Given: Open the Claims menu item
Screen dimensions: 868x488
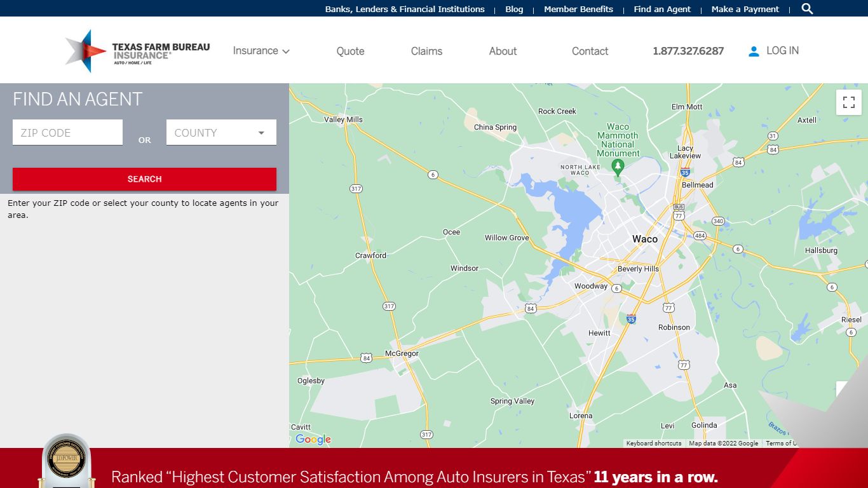Looking at the screenshot, I should (x=426, y=51).
